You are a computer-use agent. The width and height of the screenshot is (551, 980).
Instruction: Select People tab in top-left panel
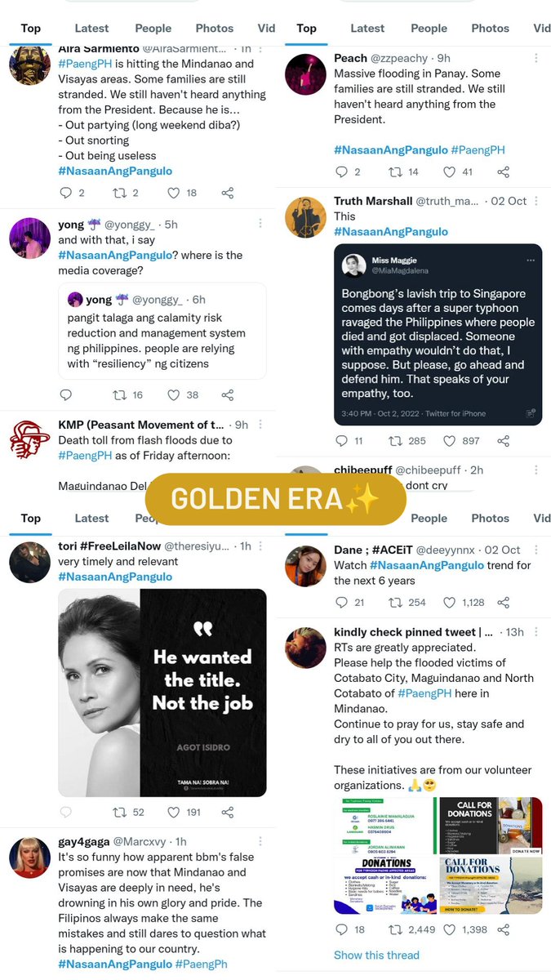pos(153,28)
